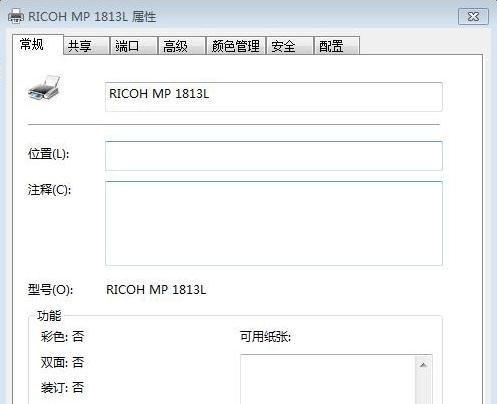Open the 共享 tab
The width and height of the screenshot is (497, 404).
(x=86, y=46)
